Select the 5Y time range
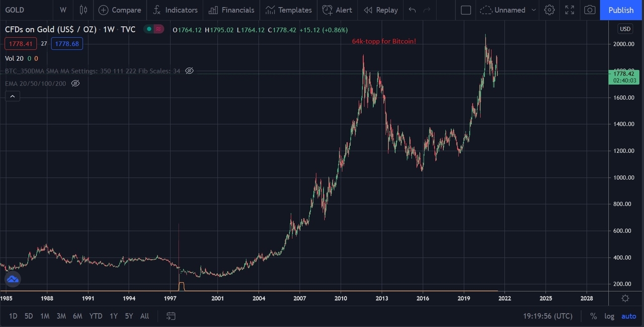Image resolution: width=644 pixels, height=327 pixels. [x=129, y=316]
